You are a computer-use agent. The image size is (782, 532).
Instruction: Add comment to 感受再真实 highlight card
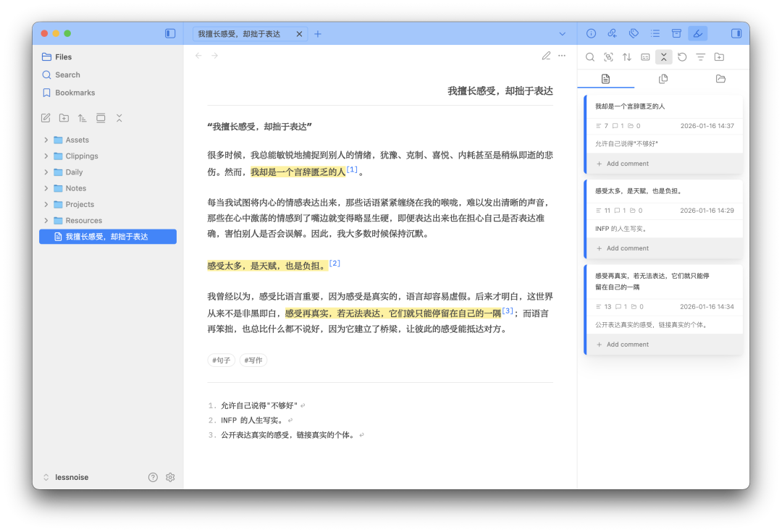click(623, 345)
